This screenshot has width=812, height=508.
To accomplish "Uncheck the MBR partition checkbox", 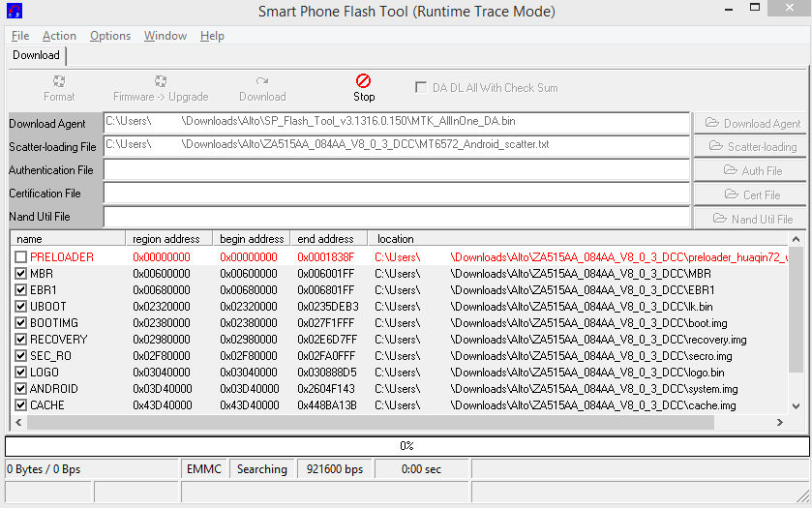I will 20,274.
